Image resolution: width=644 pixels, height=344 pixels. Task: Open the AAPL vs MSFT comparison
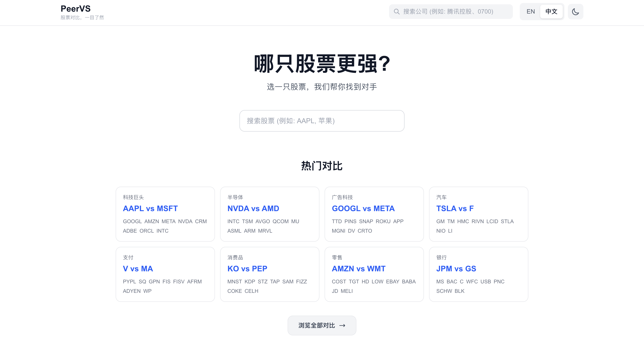pyautogui.click(x=150, y=208)
